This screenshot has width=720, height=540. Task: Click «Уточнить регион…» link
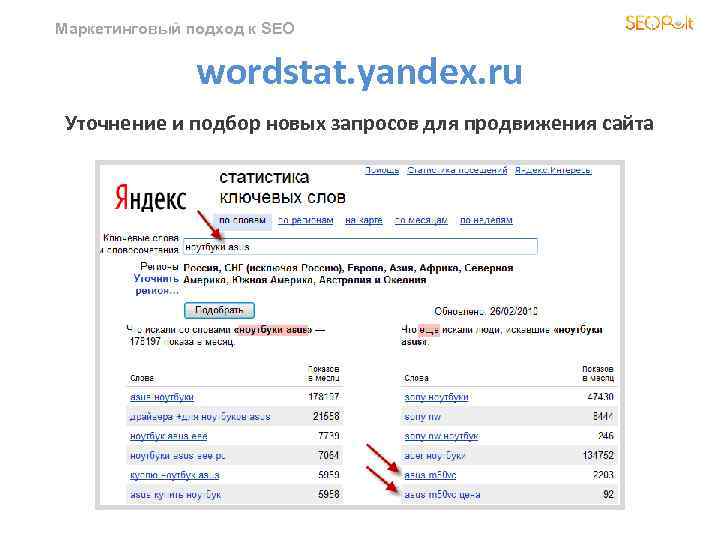(x=156, y=285)
